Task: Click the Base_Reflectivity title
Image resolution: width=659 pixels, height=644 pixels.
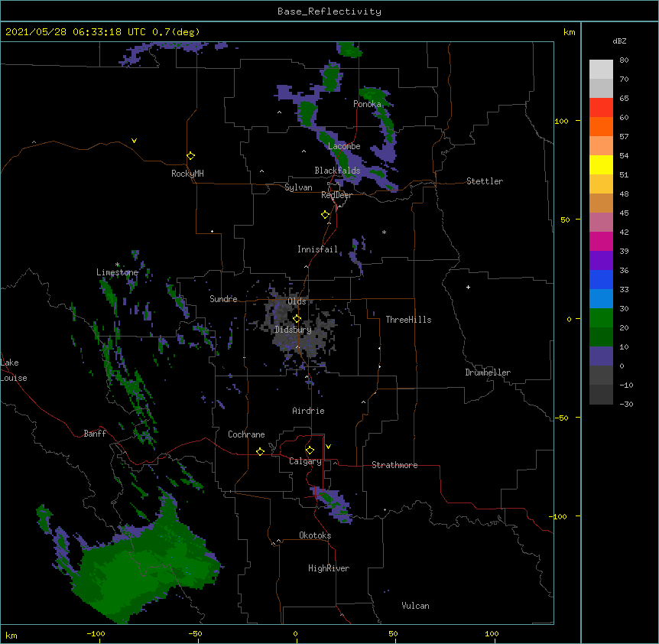Action: [x=329, y=11]
